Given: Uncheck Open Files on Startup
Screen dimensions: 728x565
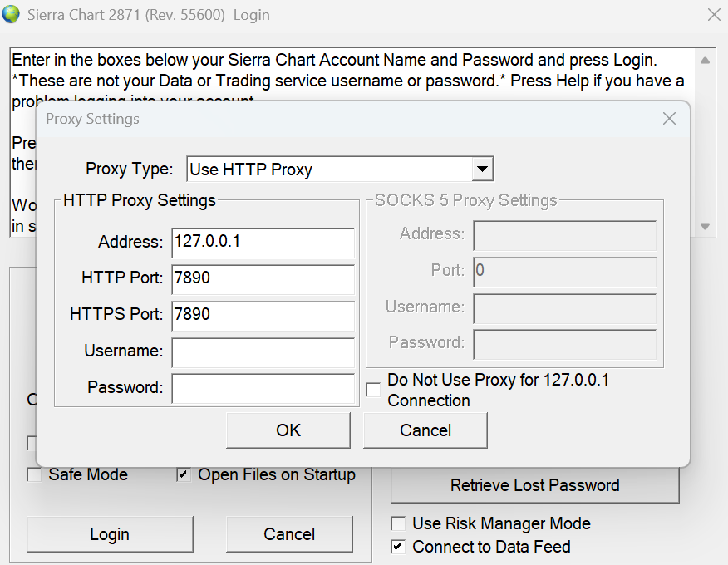Looking at the screenshot, I should [184, 475].
